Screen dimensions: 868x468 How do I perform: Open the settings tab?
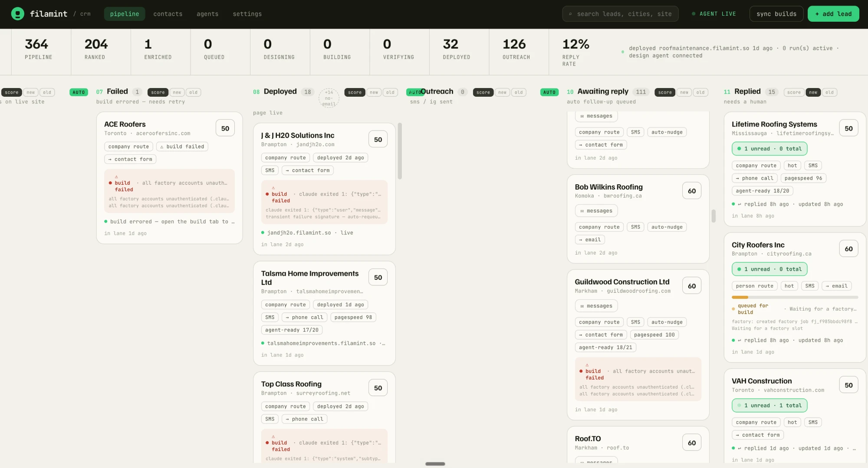(x=247, y=14)
